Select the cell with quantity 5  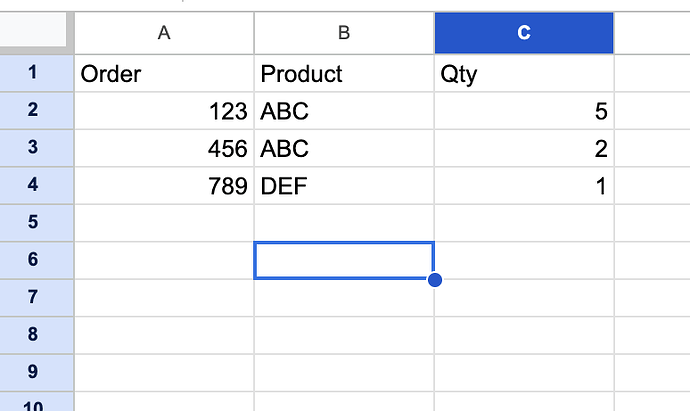click(x=524, y=111)
